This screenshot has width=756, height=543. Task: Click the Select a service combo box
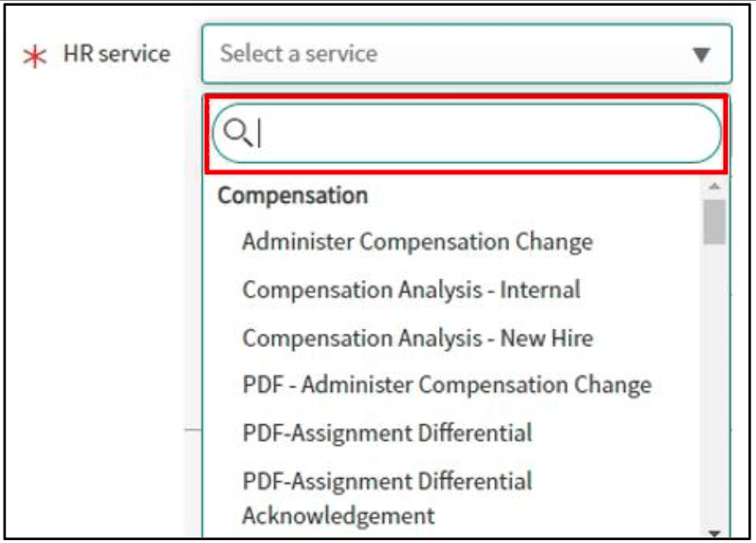pyautogui.click(x=424, y=54)
